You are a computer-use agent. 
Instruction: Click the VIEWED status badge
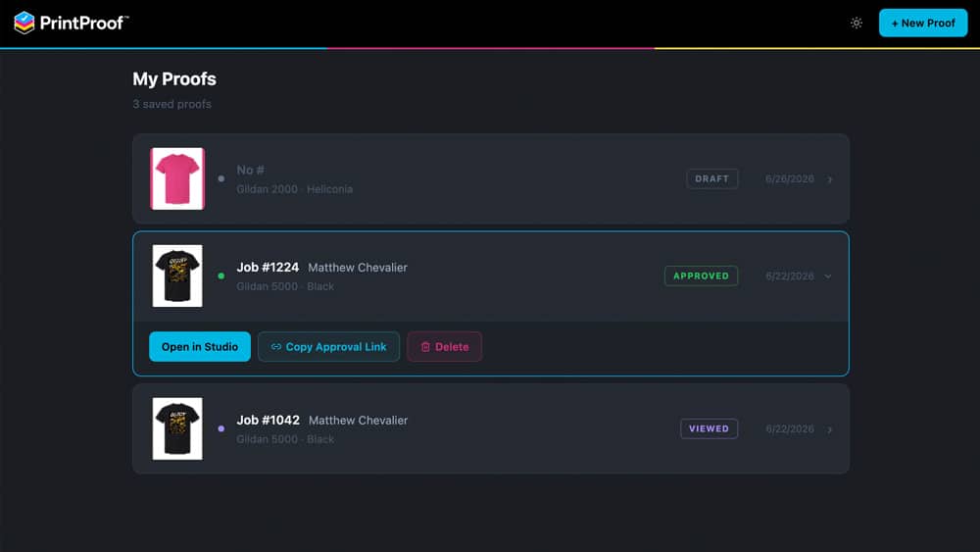click(x=709, y=428)
